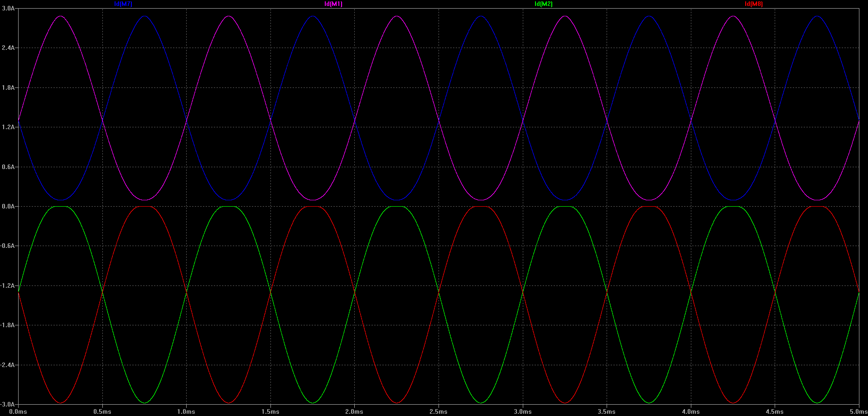868x416 pixels.
Task: Click the 1.8A vertical axis label
Action: pyautogui.click(x=8, y=88)
